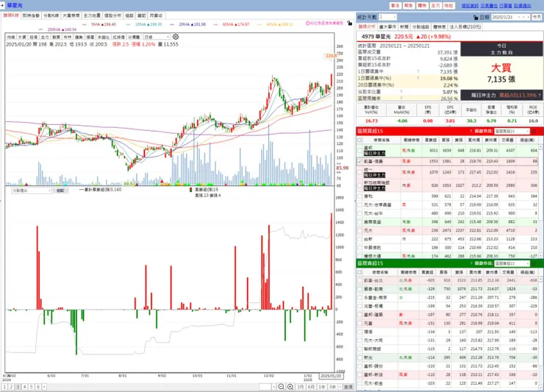This screenshot has width=544, height=392.
Task: Open the 關鍵券商 dropdown in the 區間買超15 header
Action: [512, 131]
